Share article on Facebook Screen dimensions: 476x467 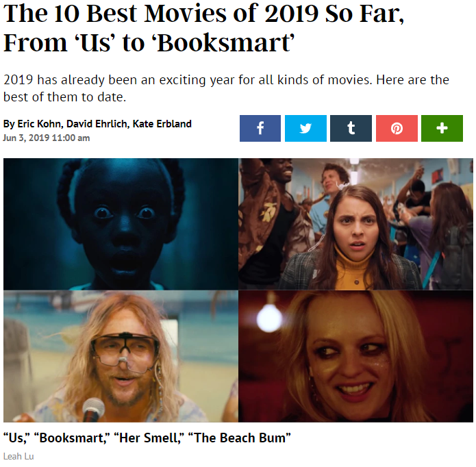pos(260,128)
